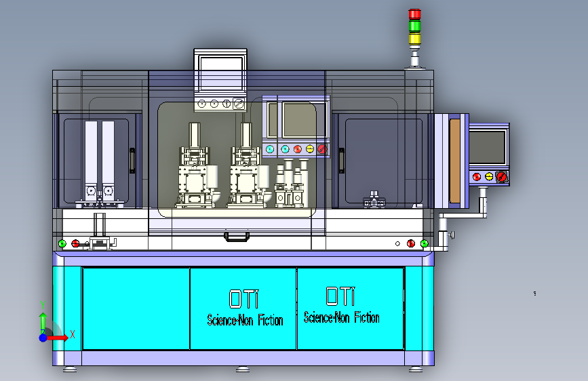
Task: Select the emergency stop on the side pendant
Action: click(x=501, y=177)
